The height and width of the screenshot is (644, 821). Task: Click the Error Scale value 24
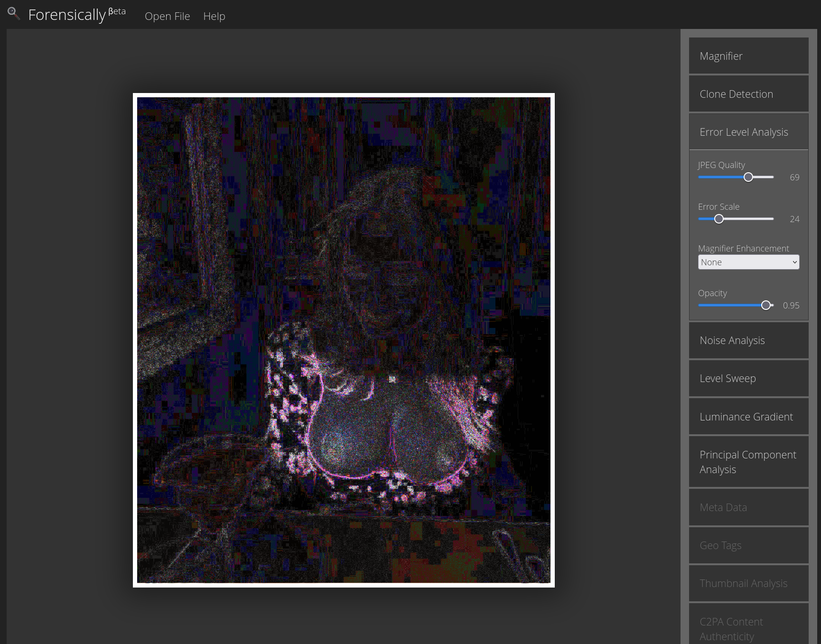[794, 219]
